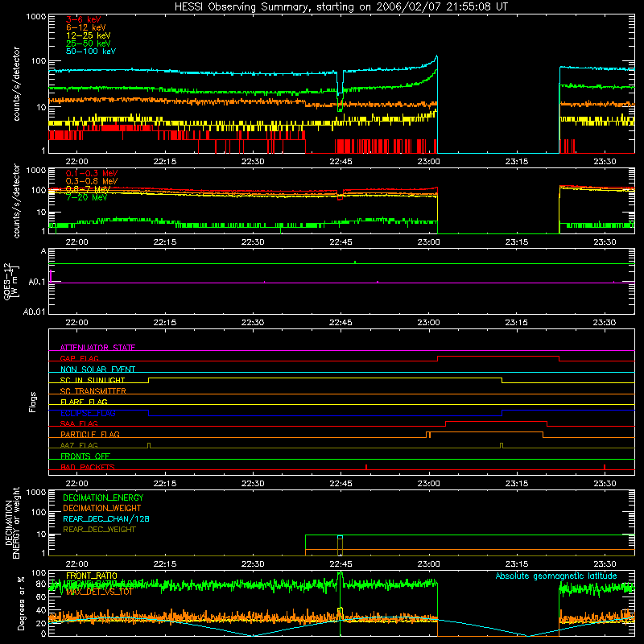
Task: Click the 0.1-0.3 MeV legend label
Action: (x=92, y=173)
